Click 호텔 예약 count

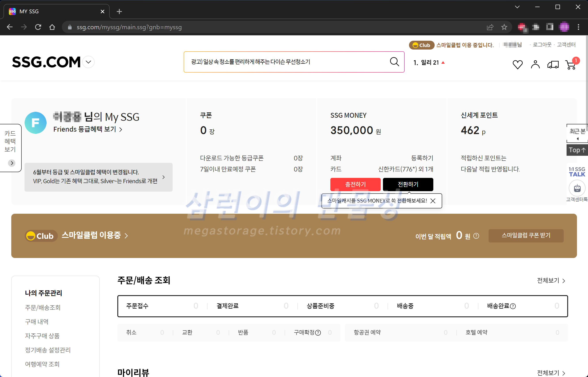512,333
